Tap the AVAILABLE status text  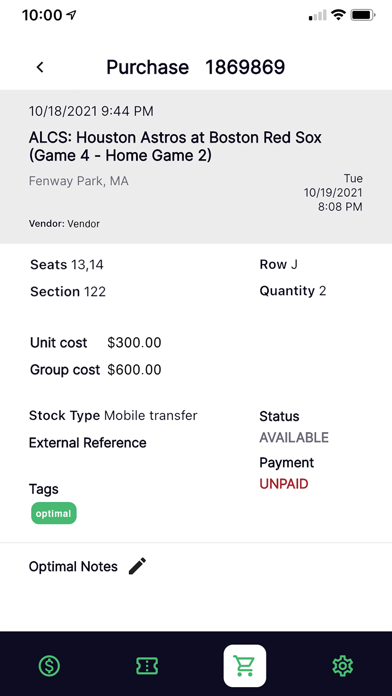point(294,438)
